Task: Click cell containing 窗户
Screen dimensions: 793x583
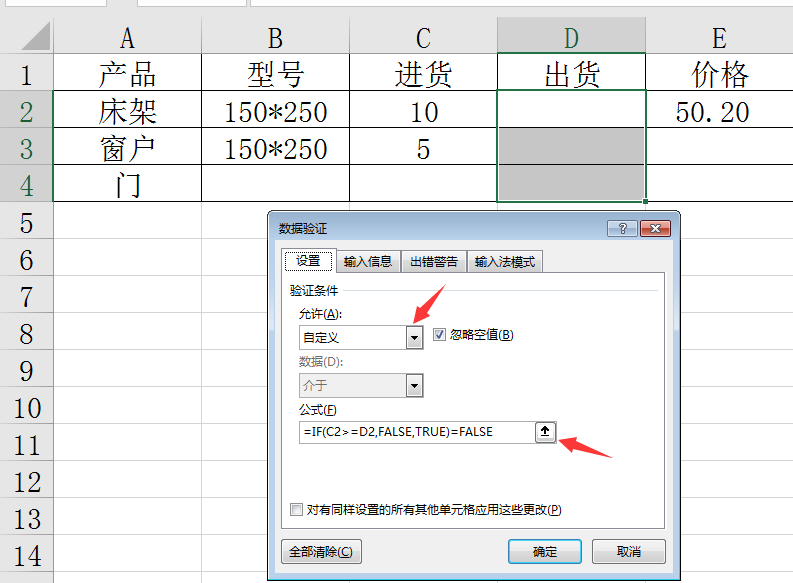Action: (x=127, y=146)
